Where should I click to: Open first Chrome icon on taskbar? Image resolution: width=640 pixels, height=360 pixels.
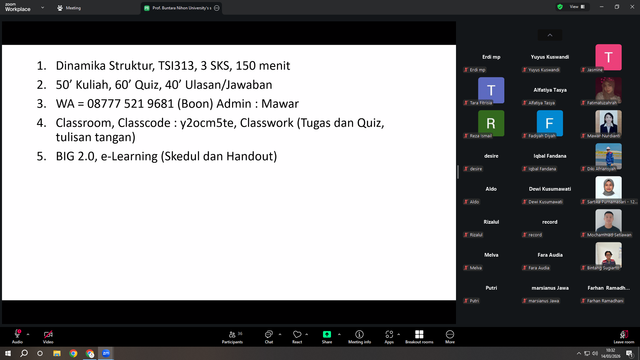click(x=73, y=353)
